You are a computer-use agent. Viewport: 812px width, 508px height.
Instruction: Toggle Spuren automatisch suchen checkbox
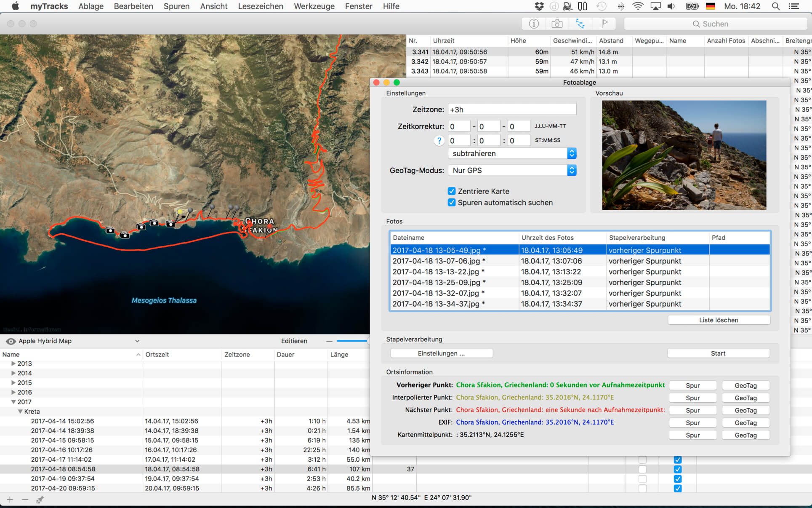coord(452,203)
